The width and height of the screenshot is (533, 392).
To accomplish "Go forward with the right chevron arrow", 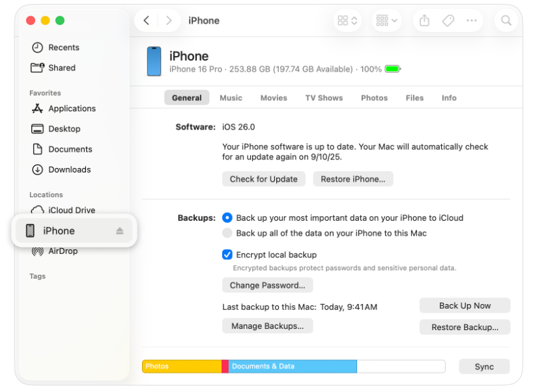I will [x=169, y=21].
